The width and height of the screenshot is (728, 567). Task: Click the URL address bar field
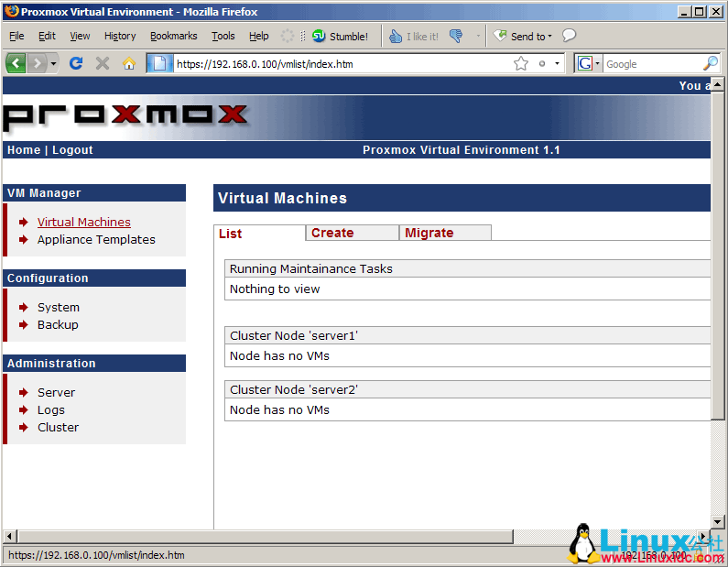tap(339, 64)
